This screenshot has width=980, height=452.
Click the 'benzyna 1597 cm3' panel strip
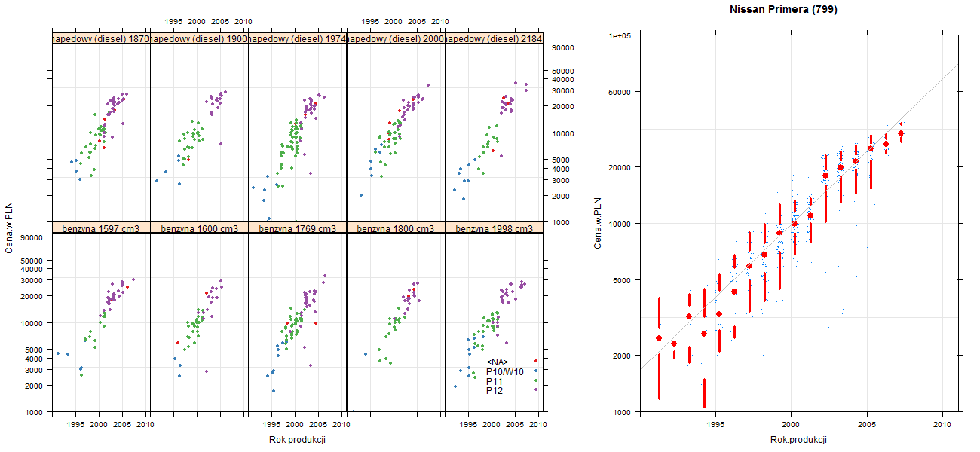[101, 228]
